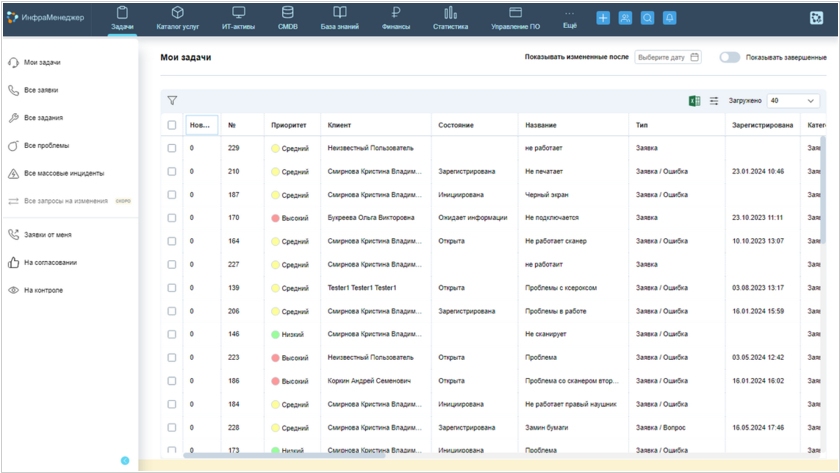840x473 pixels.
Task: Open the Загружено 40 dropdown
Action: coord(793,101)
